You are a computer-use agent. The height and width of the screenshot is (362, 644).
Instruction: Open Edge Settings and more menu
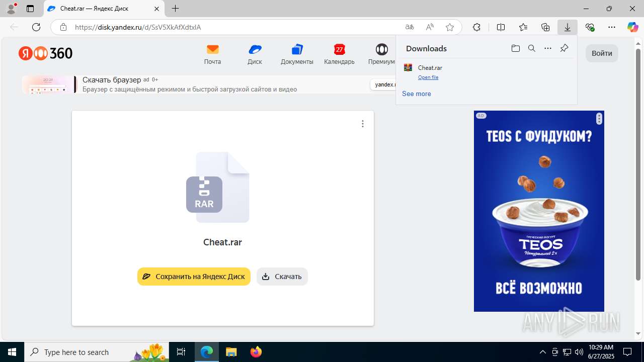[612, 27]
